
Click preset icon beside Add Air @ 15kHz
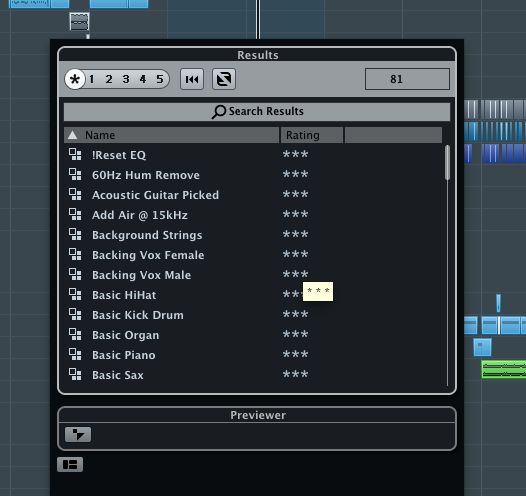[75, 214]
